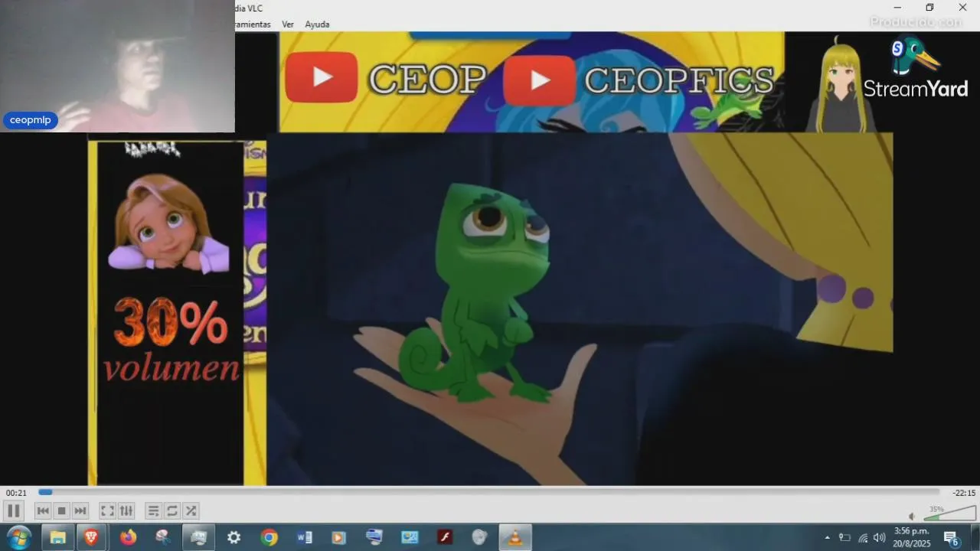This screenshot has height=551, width=980.
Task: Open the settings gear taskbar app
Action: pyautogui.click(x=234, y=537)
